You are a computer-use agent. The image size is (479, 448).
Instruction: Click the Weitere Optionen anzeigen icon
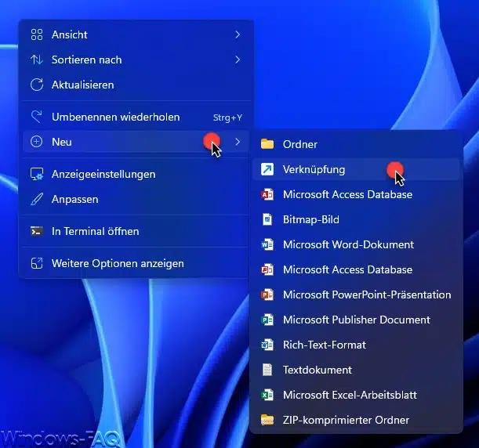point(37,263)
